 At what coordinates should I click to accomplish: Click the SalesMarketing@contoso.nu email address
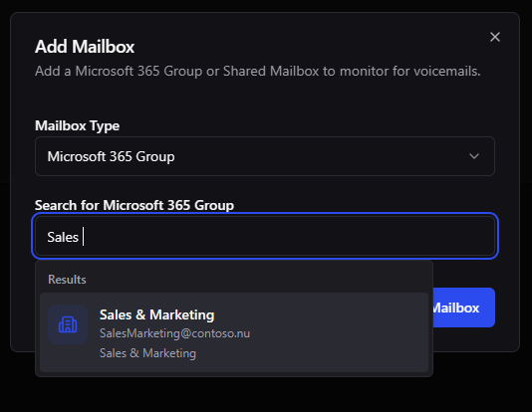point(174,333)
